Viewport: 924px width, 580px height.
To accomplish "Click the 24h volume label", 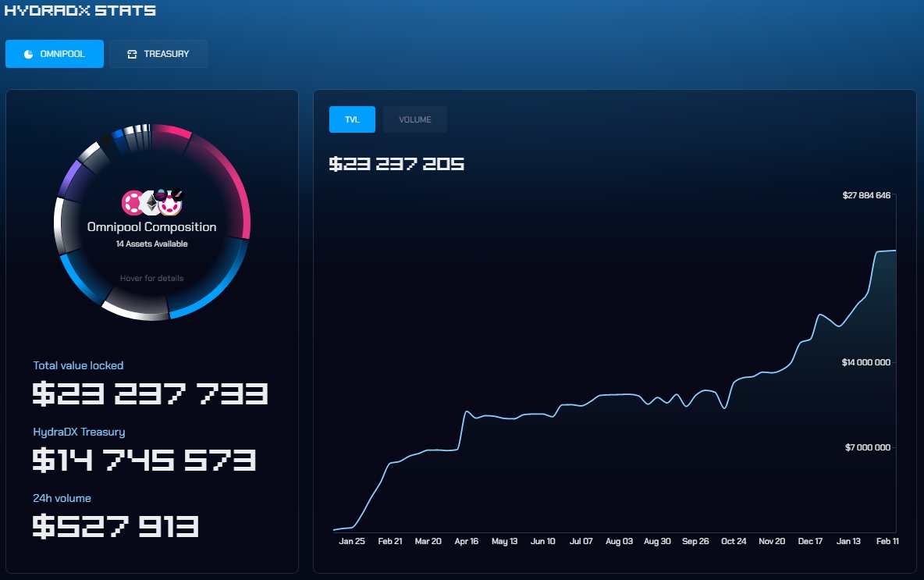I will (x=62, y=498).
